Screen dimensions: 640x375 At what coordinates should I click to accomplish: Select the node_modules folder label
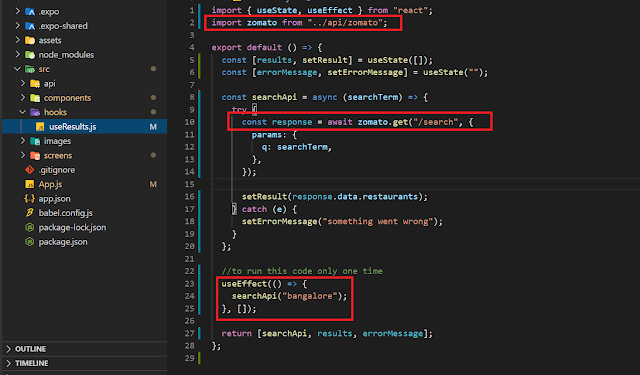(66, 54)
